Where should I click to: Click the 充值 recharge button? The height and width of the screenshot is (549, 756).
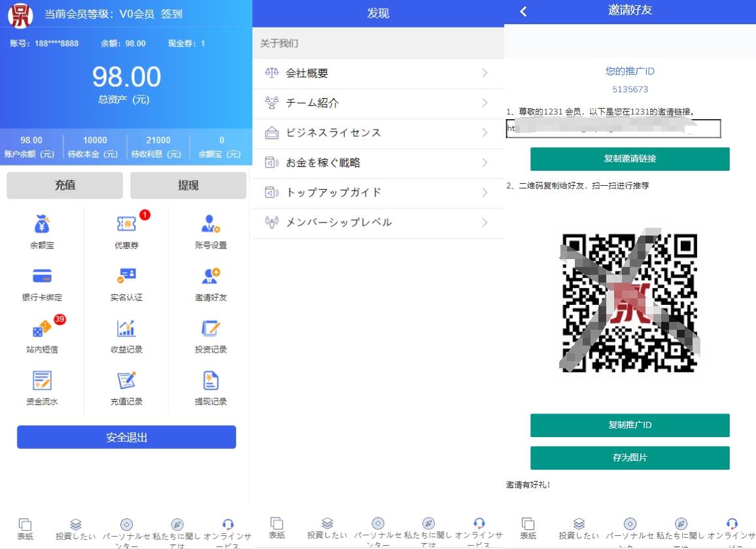click(65, 185)
